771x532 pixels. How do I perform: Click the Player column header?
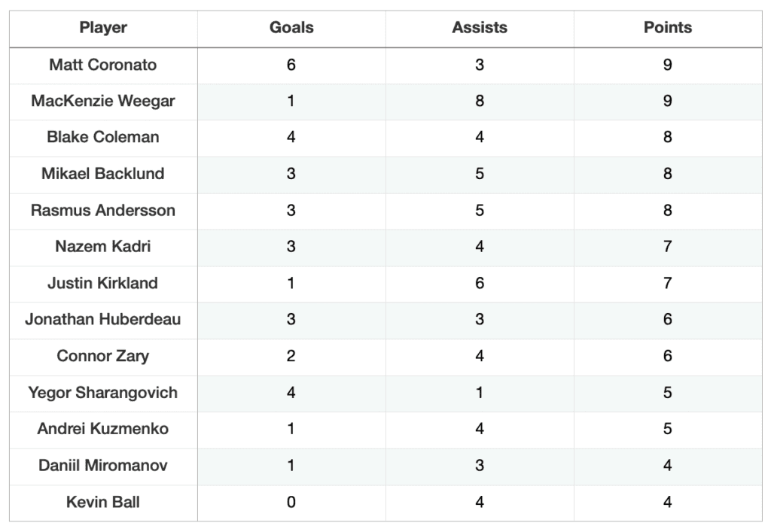103,28
